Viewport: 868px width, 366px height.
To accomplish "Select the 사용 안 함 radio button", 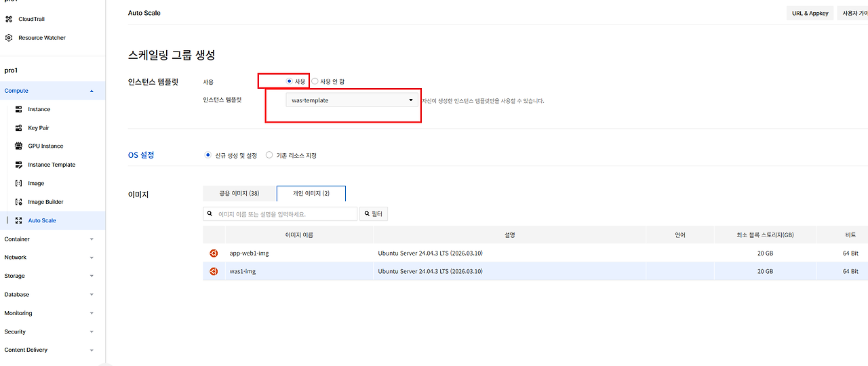I will pyautogui.click(x=315, y=81).
